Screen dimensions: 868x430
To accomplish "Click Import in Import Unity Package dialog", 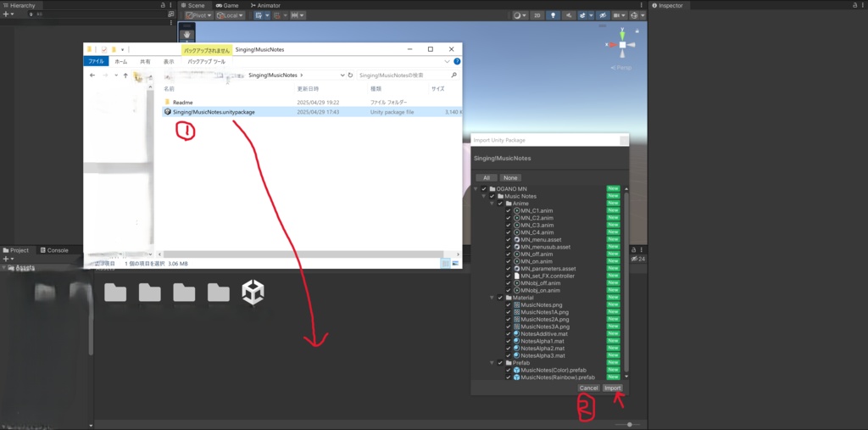I will click(612, 388).
